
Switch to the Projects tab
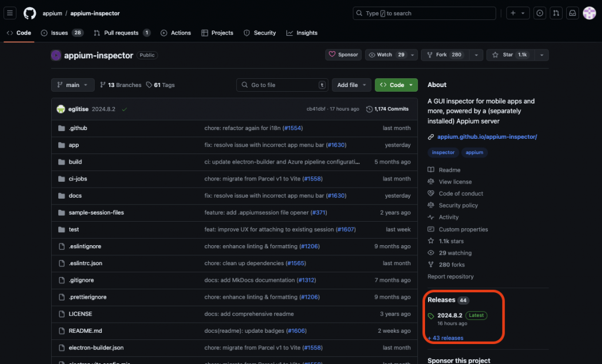click(218, 33)
